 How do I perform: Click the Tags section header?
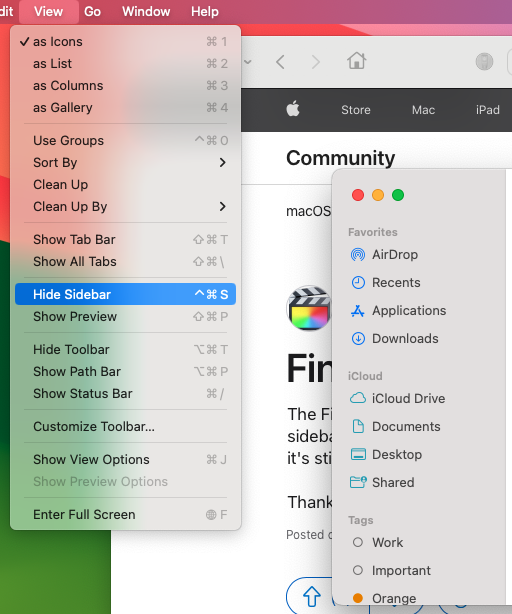click(x=361, y=520)
